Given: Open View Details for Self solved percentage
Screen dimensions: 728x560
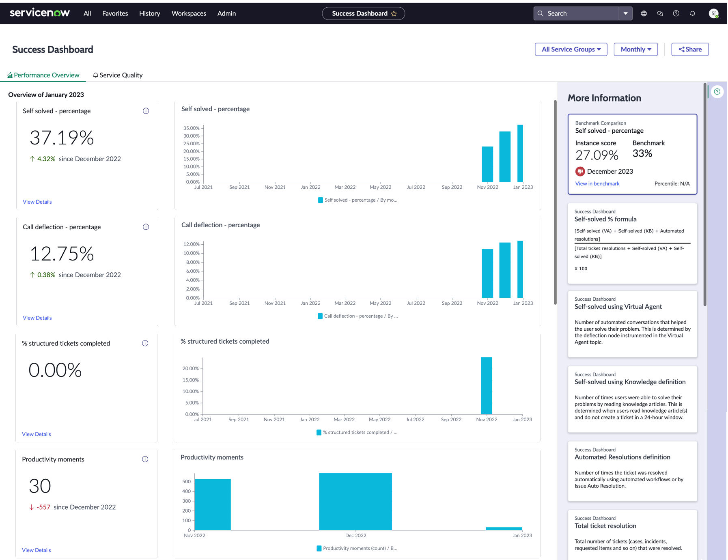Looking at the screenshot, I should coord(37,202).
